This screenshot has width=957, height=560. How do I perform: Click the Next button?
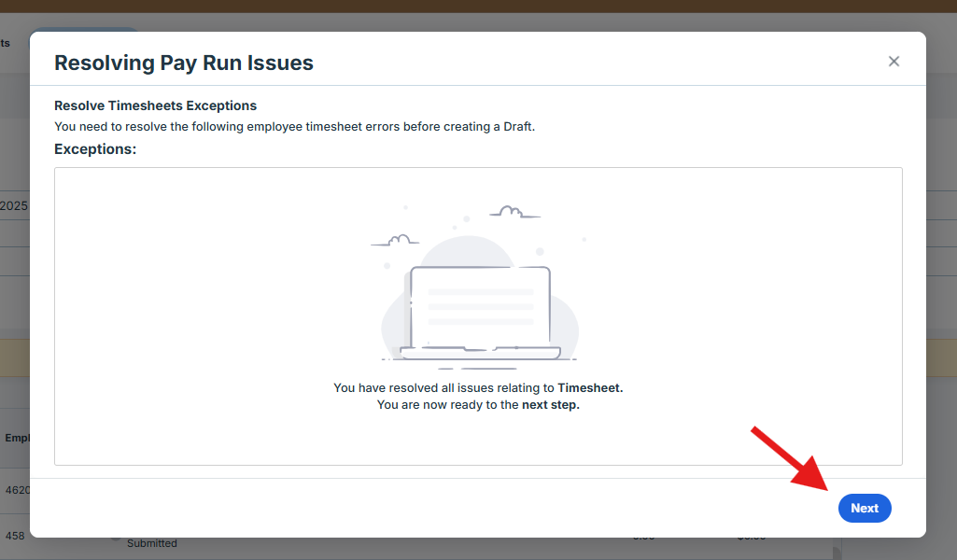coord(864,508)
